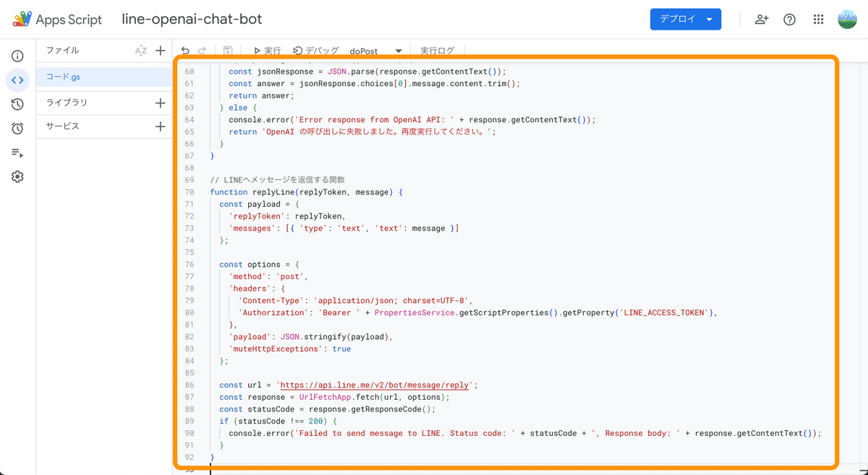Image resolution: width=868 pixels, height=475 pixels.
Task: Add a new file with plus icon
Action: 161,51
